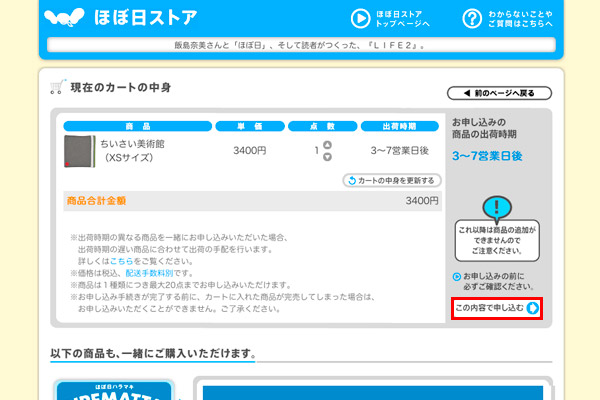The width and height of the screenshot is (600, 400).
Task: Go back with 前のページへ戻る button
Action: (499, 93)
